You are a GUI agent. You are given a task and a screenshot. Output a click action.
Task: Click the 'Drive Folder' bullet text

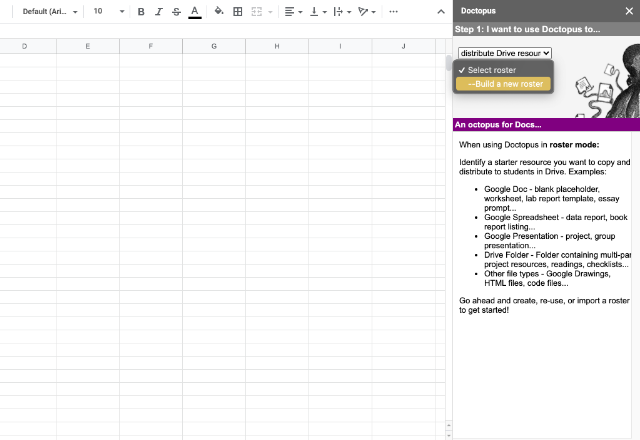(557, 260)
